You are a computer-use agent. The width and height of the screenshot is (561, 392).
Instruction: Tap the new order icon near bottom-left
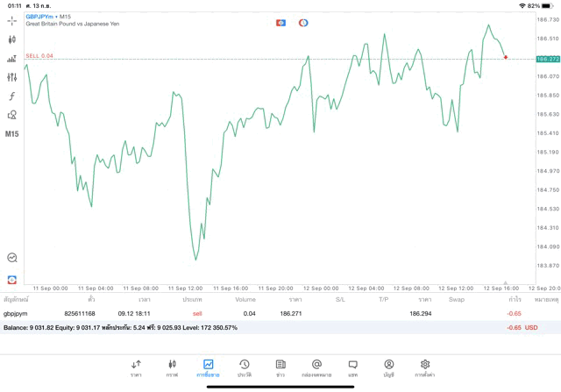pyautogui.click(x=12, y=280)
